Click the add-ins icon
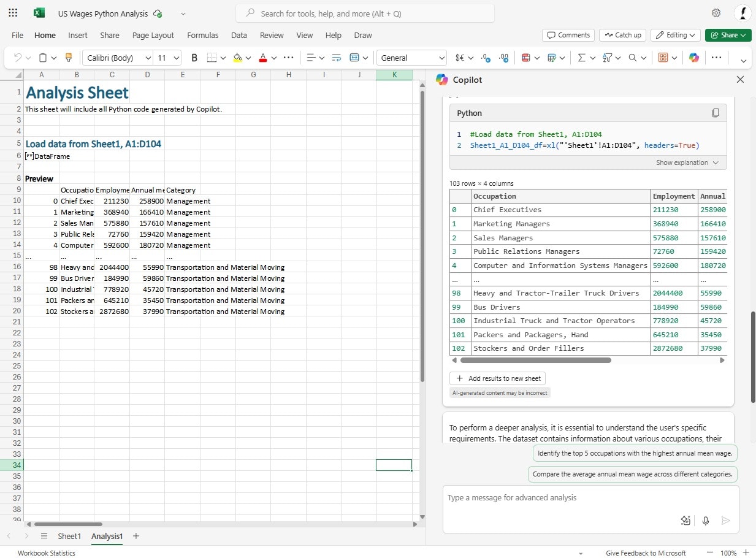This screenshot has width=756, height=558. pos(663,58)
